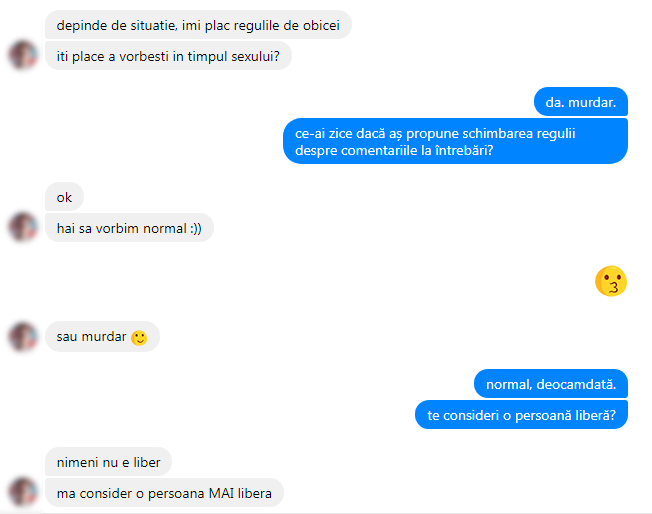Click the avatar next to 'ma consider o persoana'
Viewport: 652px width, 514px height.
(x=23, y=492)
